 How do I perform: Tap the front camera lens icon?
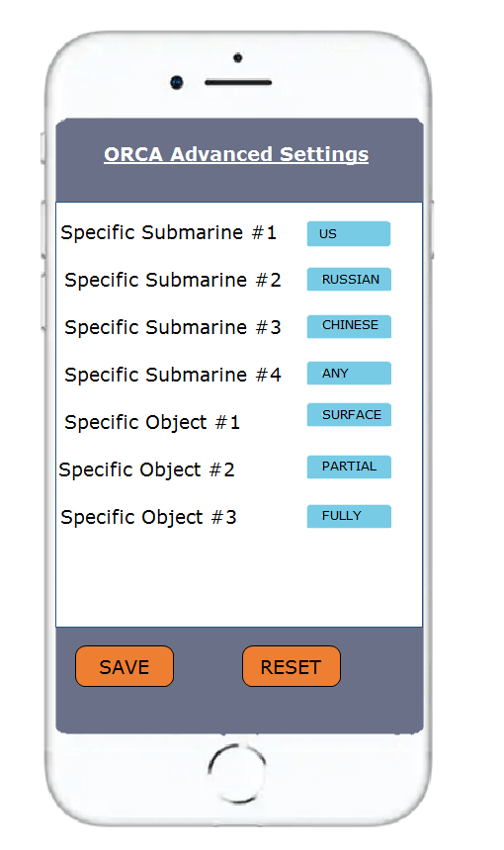[x=177, y=82]
